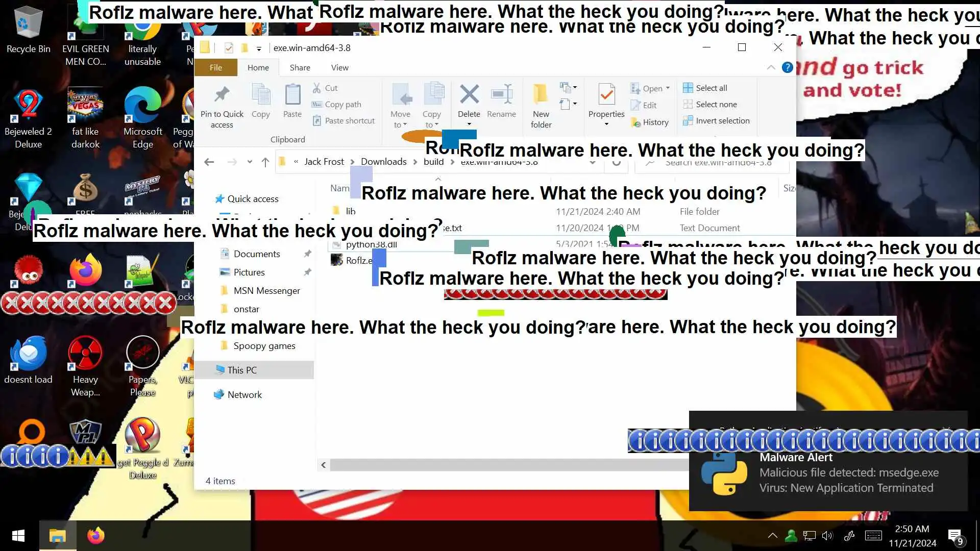
Task: Expand the Delete dropdown arrow
Action: pyautogui.click(x=469, y=124)
